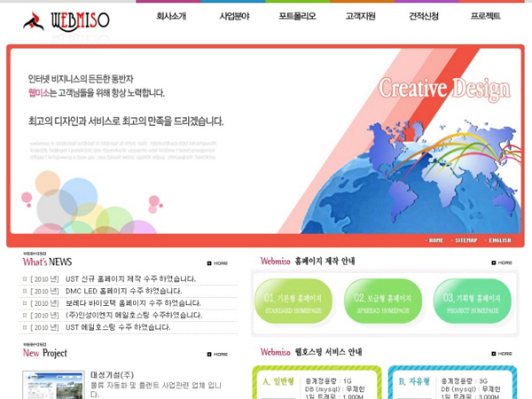
Task: Select 고객지원 in the top navigation
Action: tap(360, 16)
